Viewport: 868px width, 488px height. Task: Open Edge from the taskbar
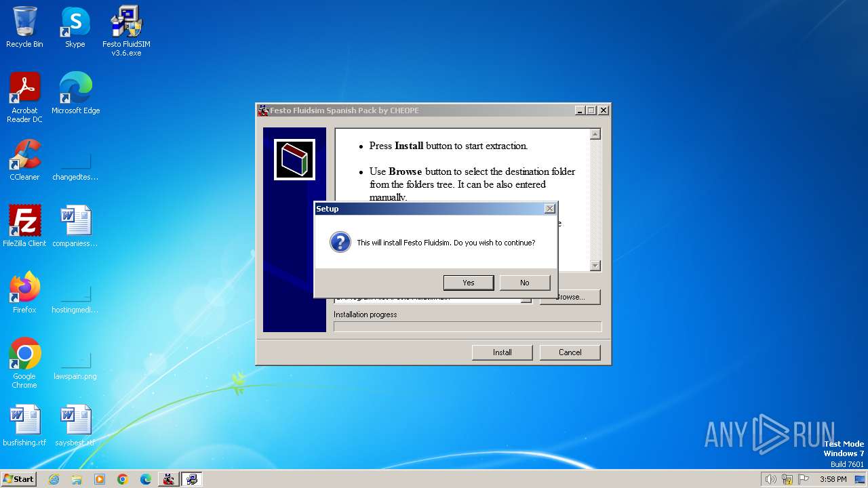coord(146,479)
